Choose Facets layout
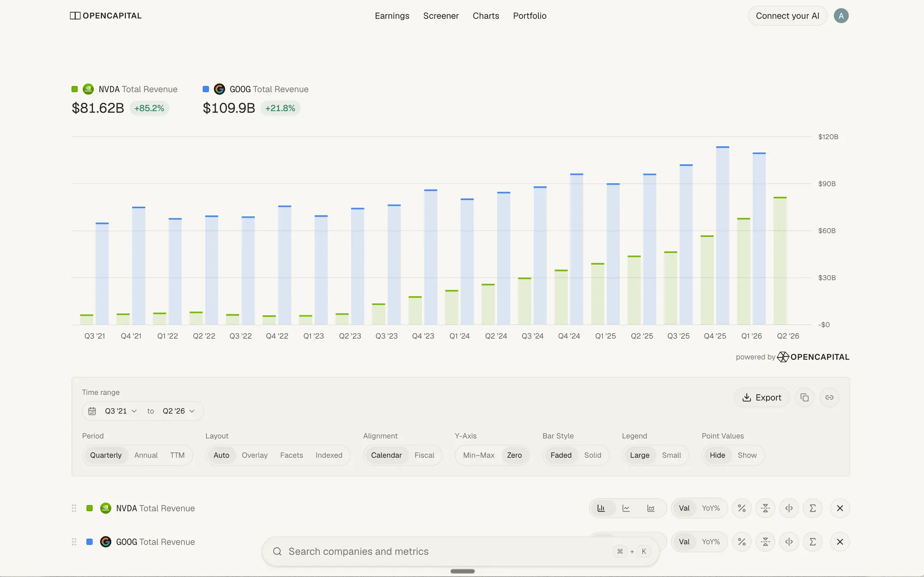Screen dimensions: 924x577 point(291,455)
